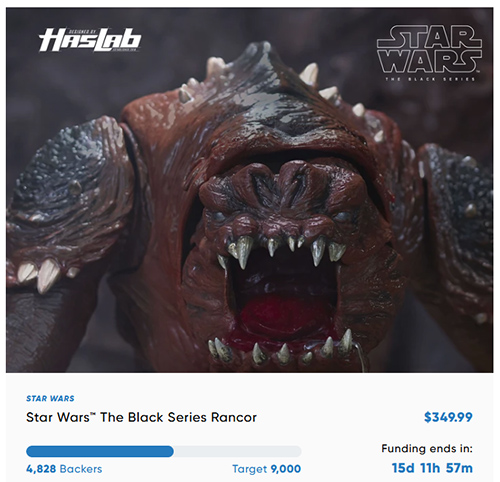Click the trademark symbol after Star Wars in the title
The width and height of the screenshot is (500, 482).
[93, 414]
